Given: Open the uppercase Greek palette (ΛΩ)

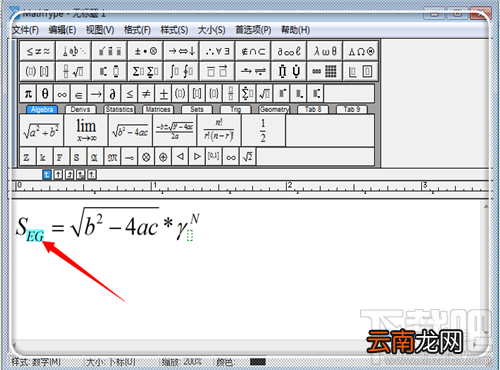Looking at the screenshot, I should click(x=361, y=51).
